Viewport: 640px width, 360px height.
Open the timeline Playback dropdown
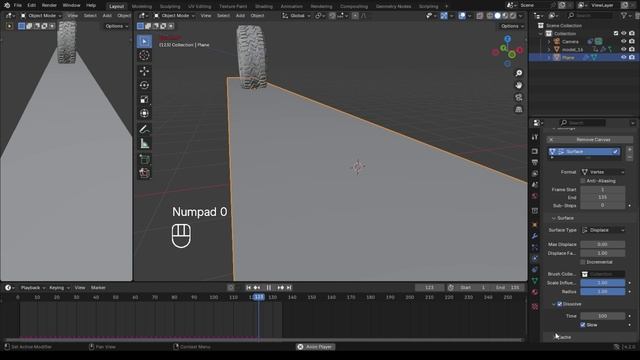33,288
